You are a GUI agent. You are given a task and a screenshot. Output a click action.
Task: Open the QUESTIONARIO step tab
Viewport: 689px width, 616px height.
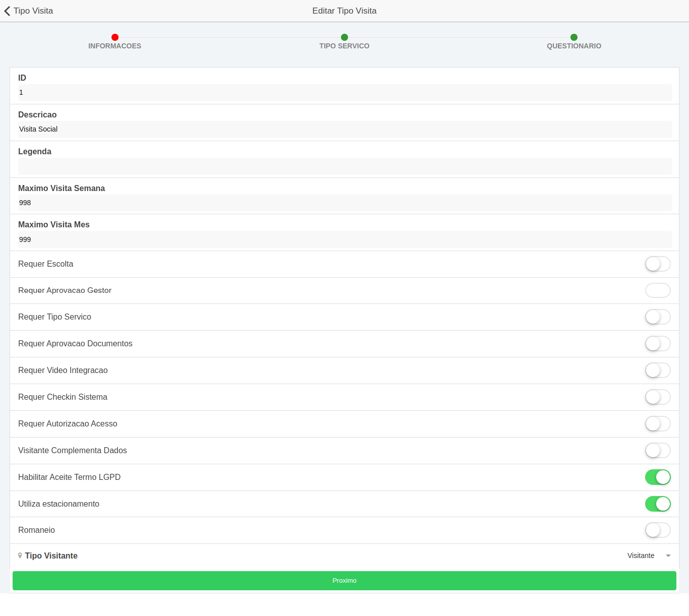pyautogui.click(x=574, y=46)
